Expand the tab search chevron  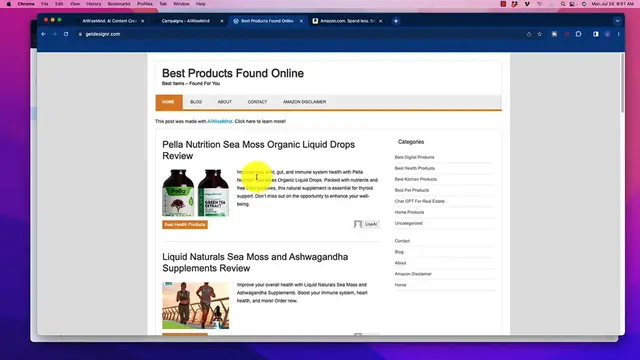[617, 21]
